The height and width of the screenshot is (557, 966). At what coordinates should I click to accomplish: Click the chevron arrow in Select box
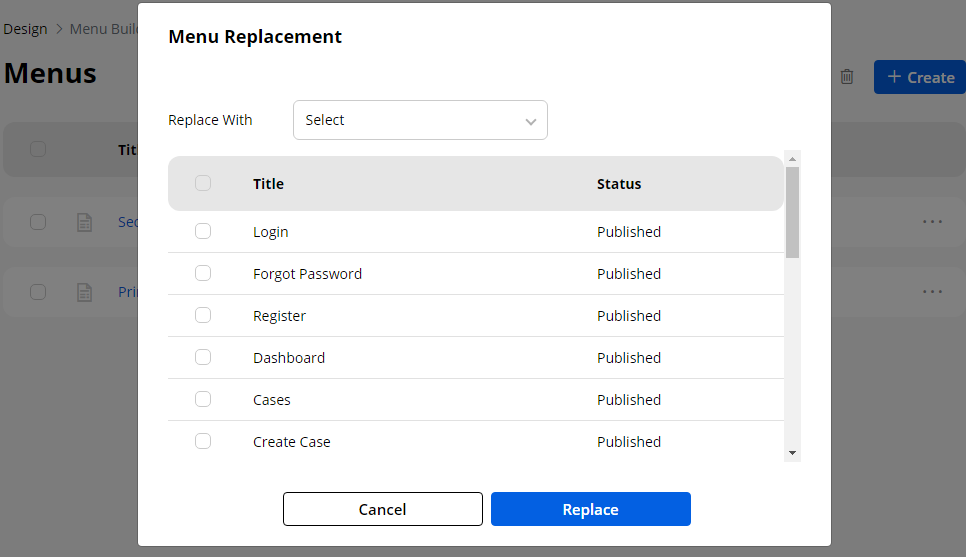point(530,121)
